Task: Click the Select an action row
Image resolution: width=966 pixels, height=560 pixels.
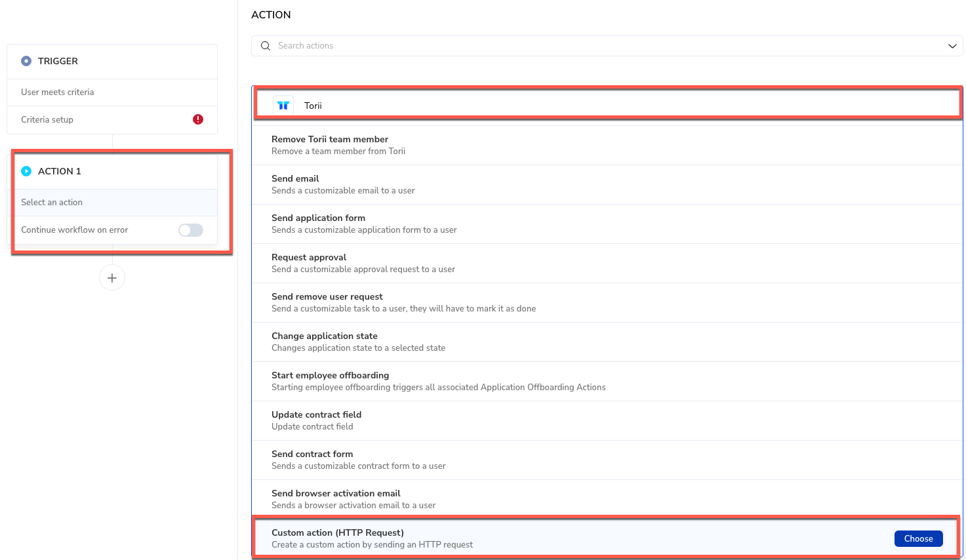Action: point(112,203)
